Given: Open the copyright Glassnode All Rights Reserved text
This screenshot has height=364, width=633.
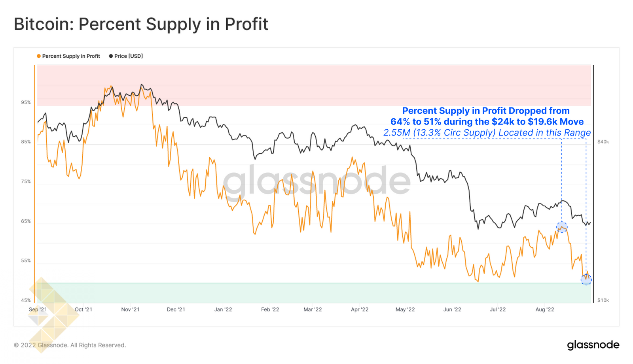Looking at the screenshot, I should 70,345.
